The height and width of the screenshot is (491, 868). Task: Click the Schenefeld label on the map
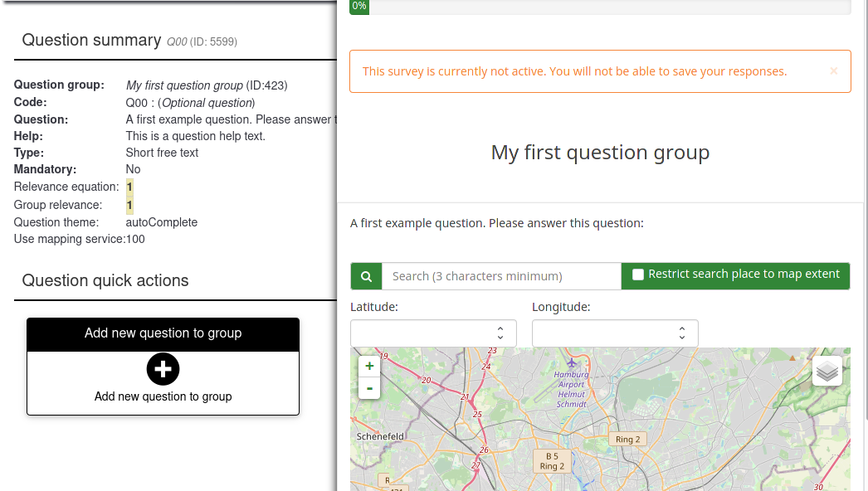pyautogui.click(x=380, y=436)
